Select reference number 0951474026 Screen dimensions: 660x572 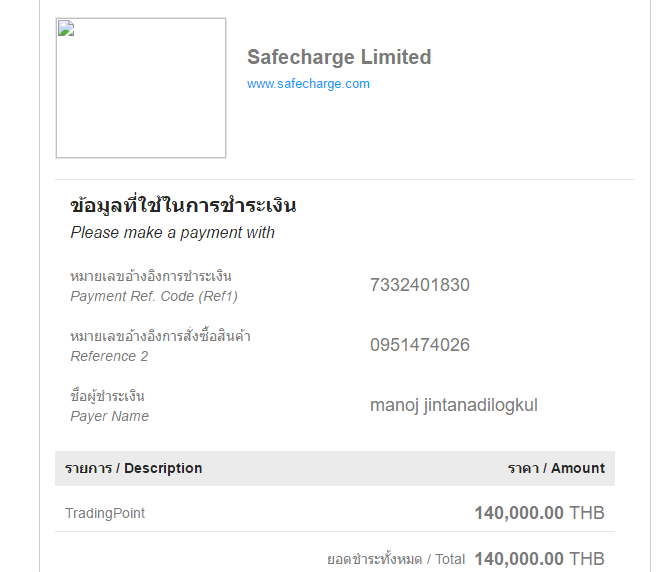point(419,345)
